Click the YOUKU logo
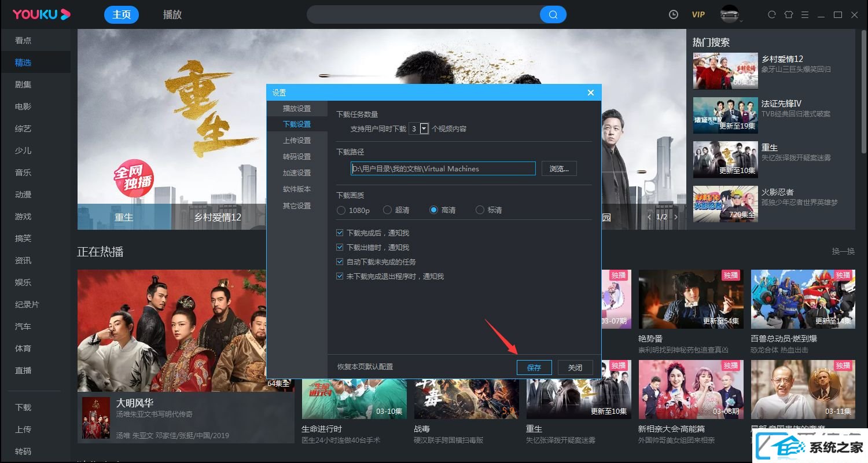Image resolution: width=868 pixels, height=463 pixels. pos(42,14)
